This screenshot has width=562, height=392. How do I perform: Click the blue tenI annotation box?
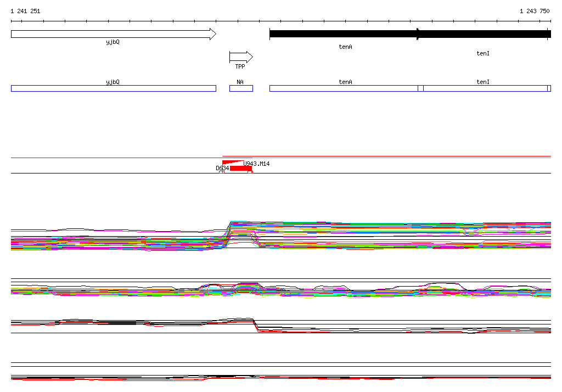tap(485, 88)
